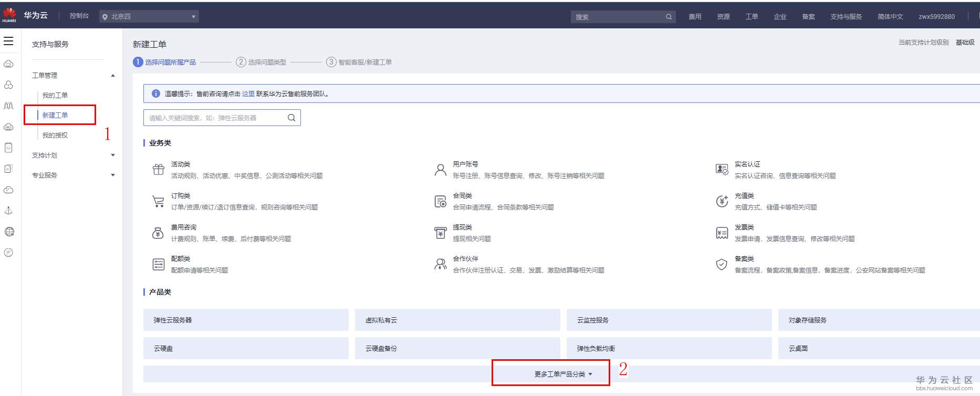This screenshot has width=980, height=396.
Task: Click the search magnifier in top bar
Action: pos(669,17)
